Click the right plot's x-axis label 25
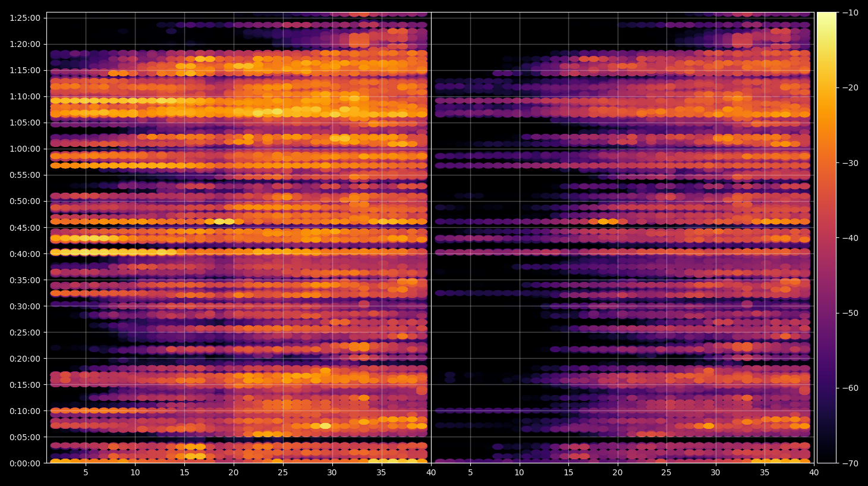 [x=666, y=473]
